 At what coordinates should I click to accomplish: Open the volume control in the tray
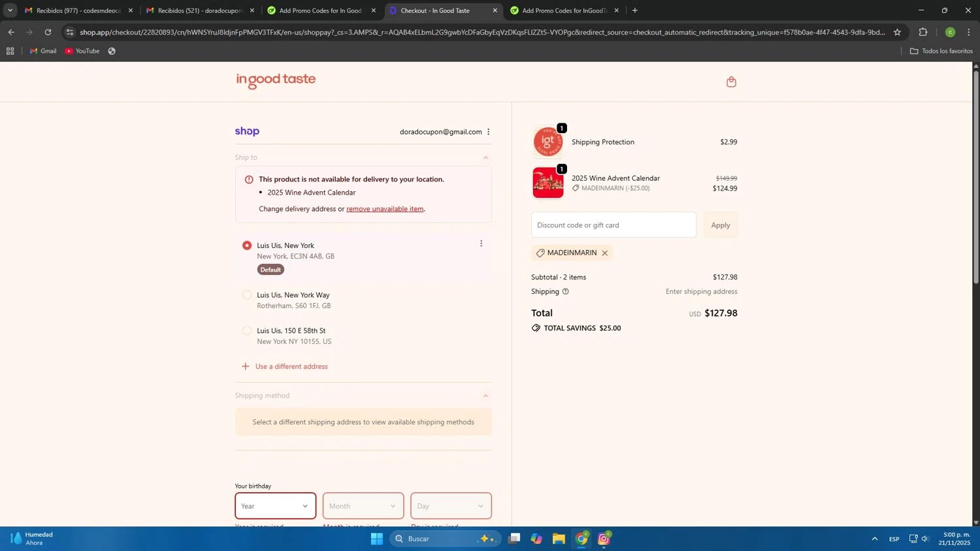925,539
